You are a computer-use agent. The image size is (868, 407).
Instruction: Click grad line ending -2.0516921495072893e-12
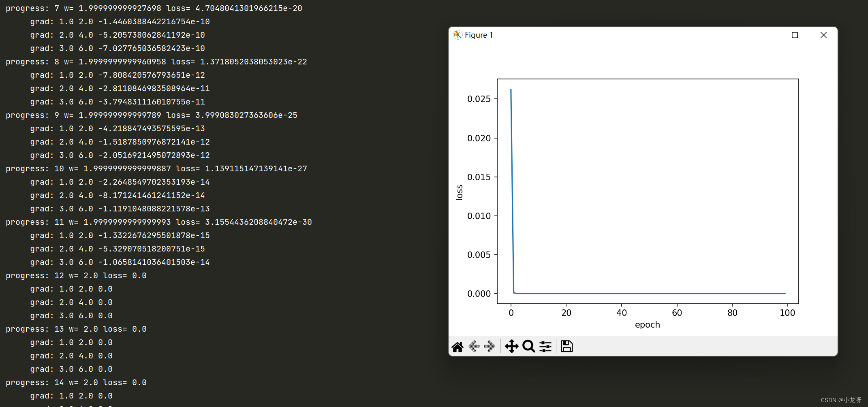point(120,155)
